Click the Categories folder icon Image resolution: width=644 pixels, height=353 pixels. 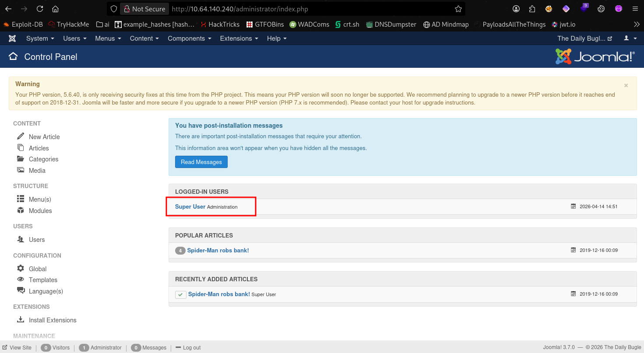click(21, 159)
